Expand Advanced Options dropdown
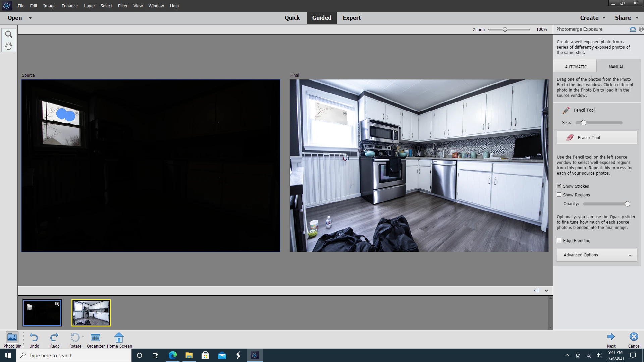The height and width of the screenshot is (362, 644). (x=596, y=255)
